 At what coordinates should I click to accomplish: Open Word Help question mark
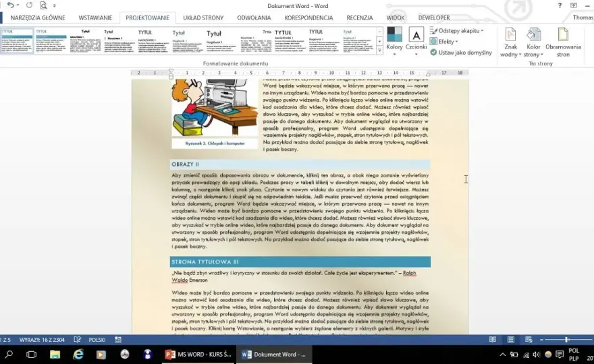point(560,5)
